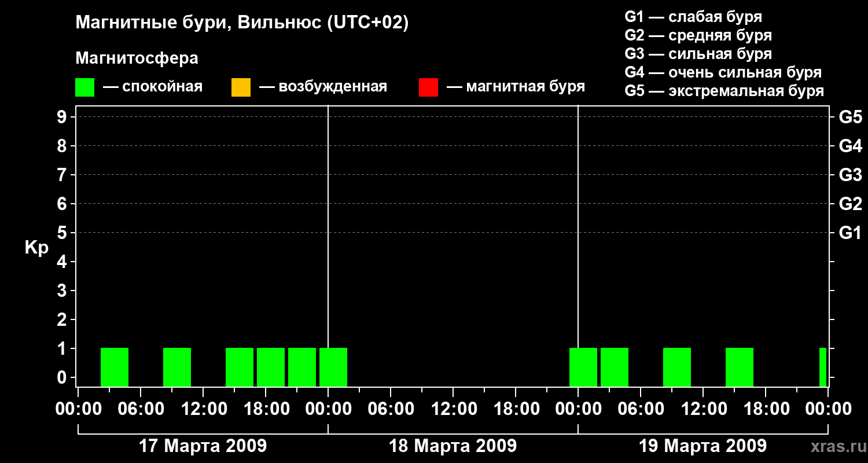Click the vertical line separating 17 and 18 March
Viewport: 868px width, 463px height.
pyautogui.click(x=328, y=246)
